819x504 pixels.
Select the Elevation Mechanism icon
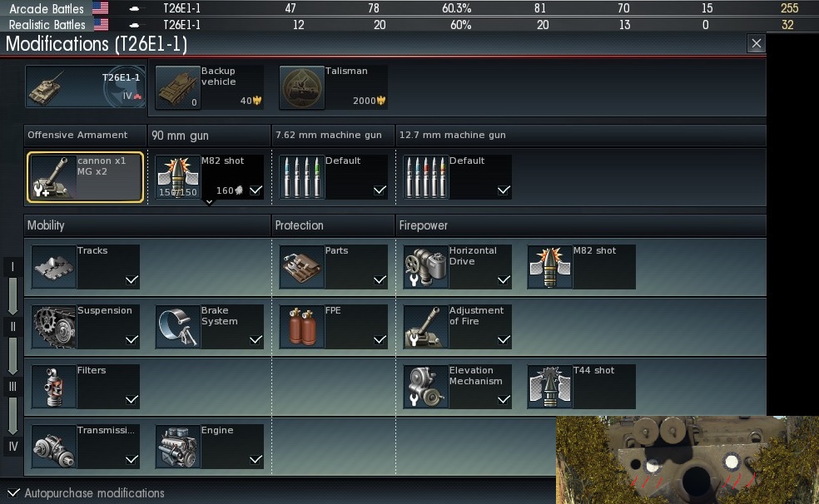coord(425,387)
